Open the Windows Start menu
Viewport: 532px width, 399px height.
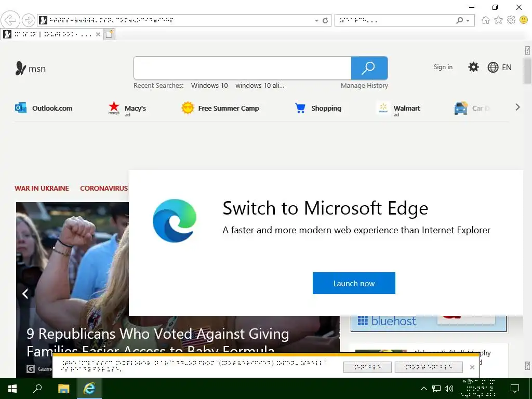tap(12, 389)
